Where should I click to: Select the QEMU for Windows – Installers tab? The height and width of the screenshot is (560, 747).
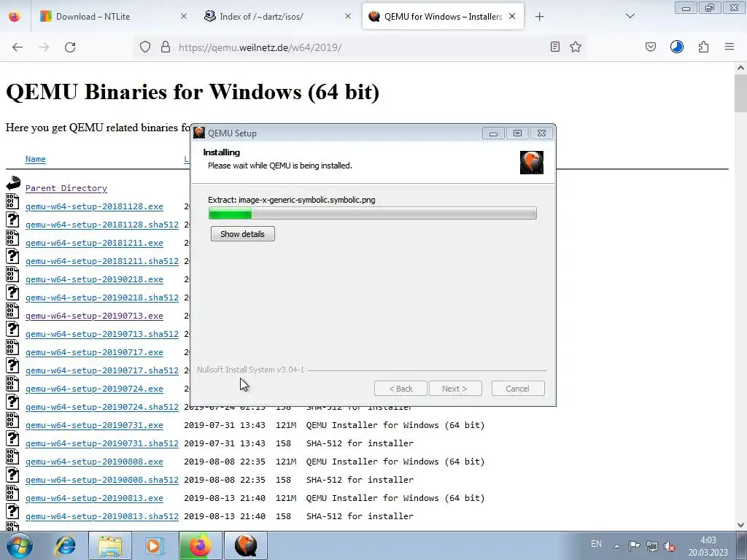tap(443, 17)
